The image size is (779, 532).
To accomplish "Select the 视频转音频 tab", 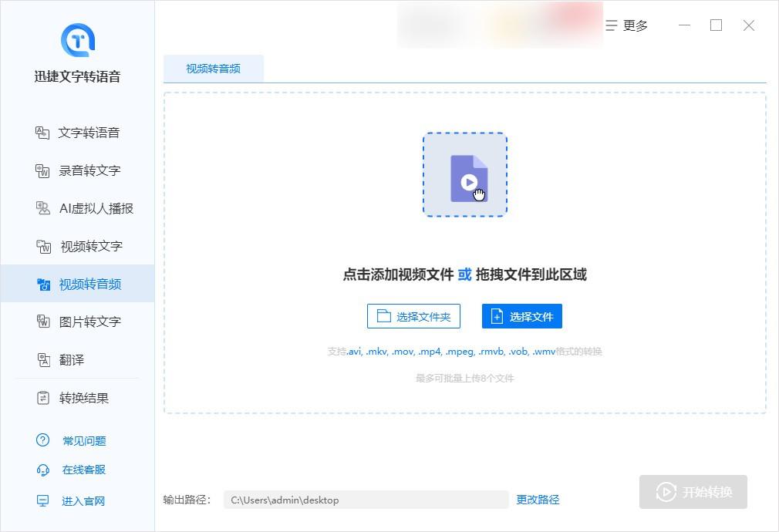I will point(213,69).
